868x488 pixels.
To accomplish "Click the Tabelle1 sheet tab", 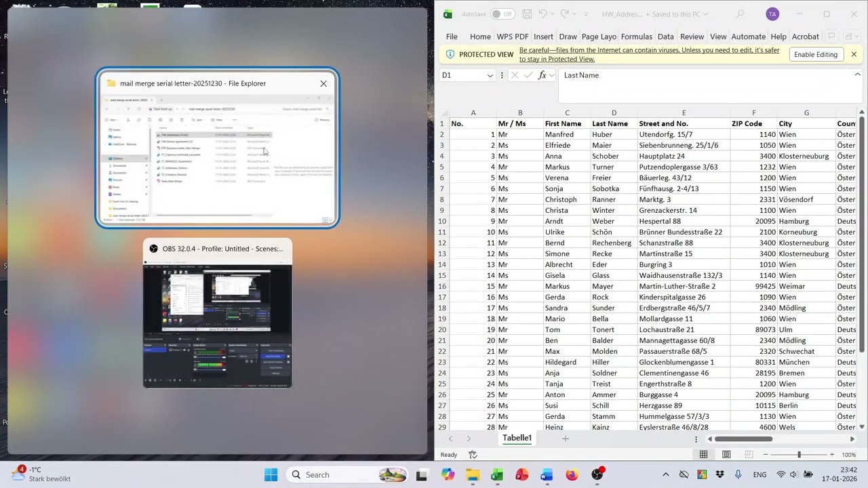I will point(517,438).
